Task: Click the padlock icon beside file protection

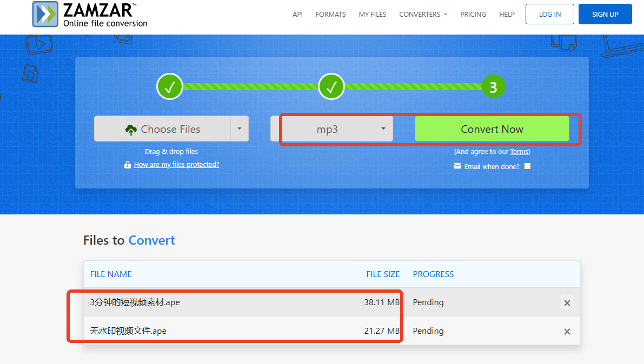Action: [x=127, y=165]
